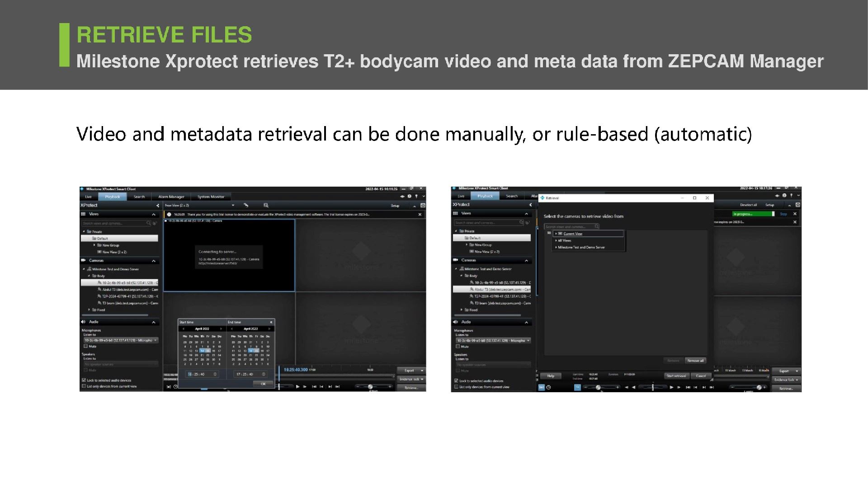Collapse XProtect sidebar in left screenshot

pos(157,206)
